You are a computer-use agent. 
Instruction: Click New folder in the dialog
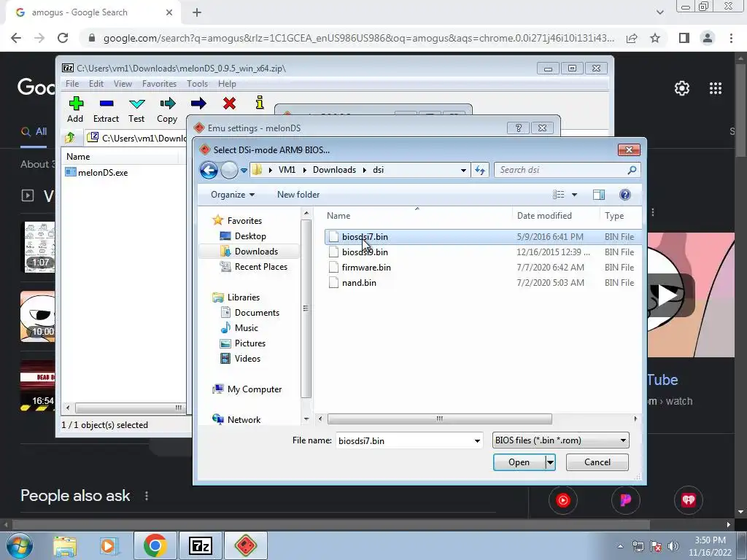[x=298, y=194]
